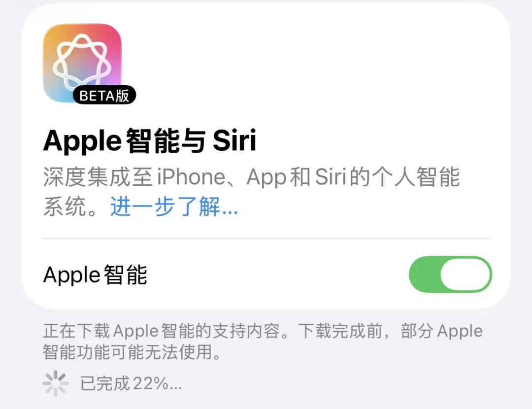Click the 个人智能 words in the description
Viewport: 532px width, 409px height.
(x=416, y=177)
